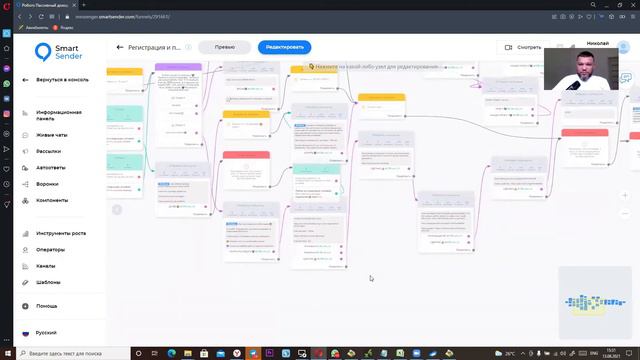Open WhatsApp in Opera sidebar

7,84
